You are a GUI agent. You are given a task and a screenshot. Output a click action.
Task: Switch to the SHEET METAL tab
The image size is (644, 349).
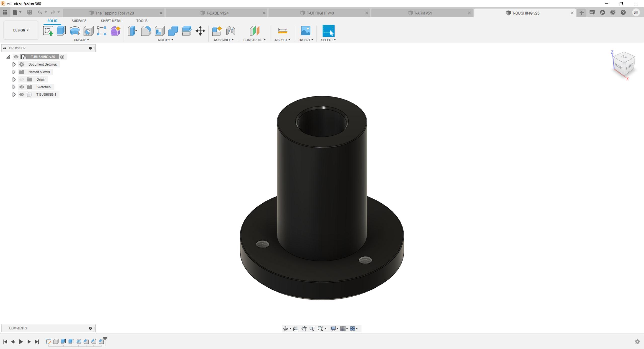coord(111,21)
